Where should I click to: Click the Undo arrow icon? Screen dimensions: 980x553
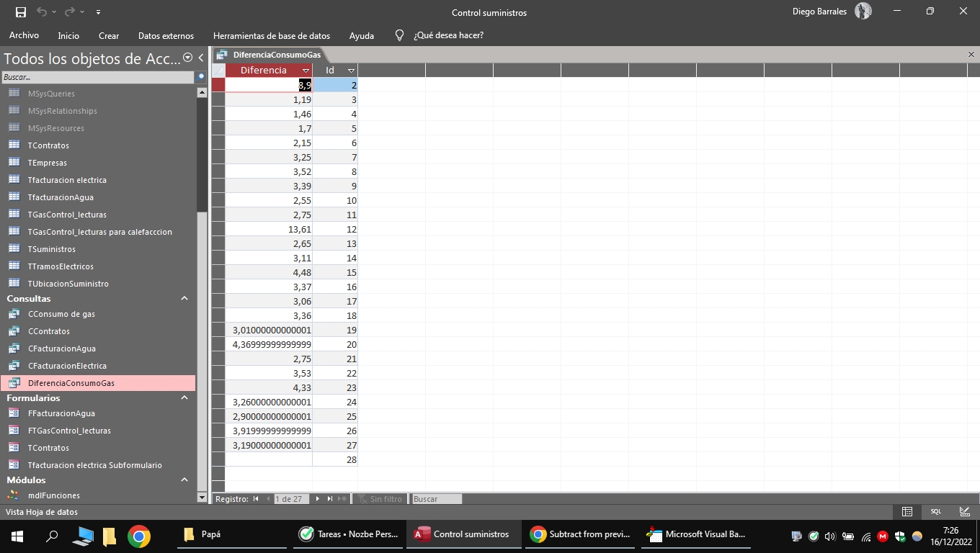(x=42, y=12)
